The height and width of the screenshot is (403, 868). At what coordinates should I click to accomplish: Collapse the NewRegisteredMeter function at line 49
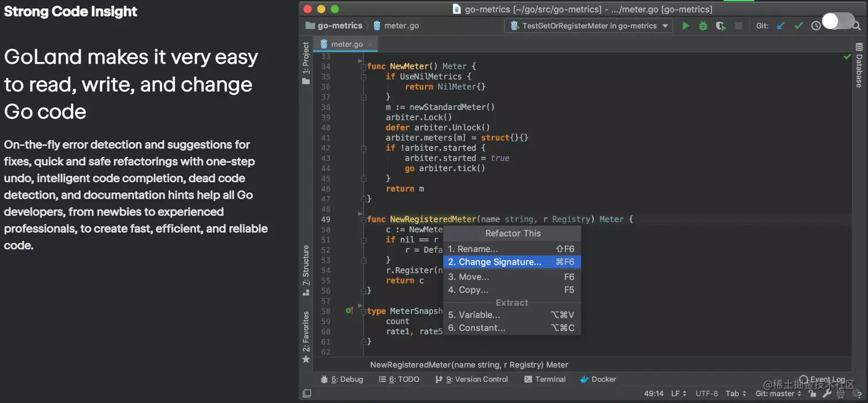coord(363,219)
